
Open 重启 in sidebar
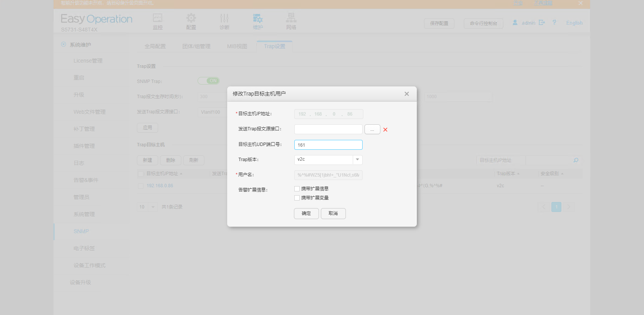pyautogui.click(x=79, y=78)
